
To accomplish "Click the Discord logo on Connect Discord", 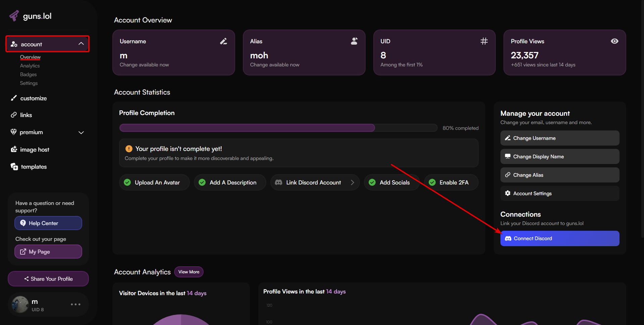I will [x=508, y=238].
